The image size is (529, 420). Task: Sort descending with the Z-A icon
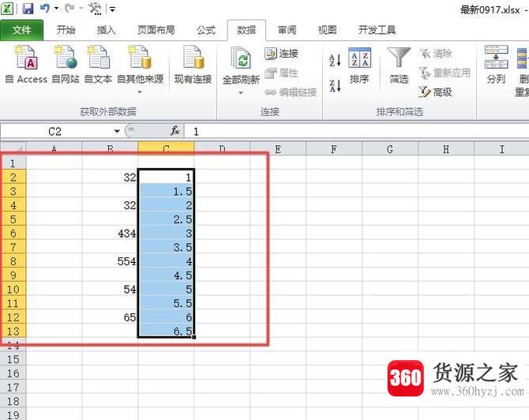(335, 85)
